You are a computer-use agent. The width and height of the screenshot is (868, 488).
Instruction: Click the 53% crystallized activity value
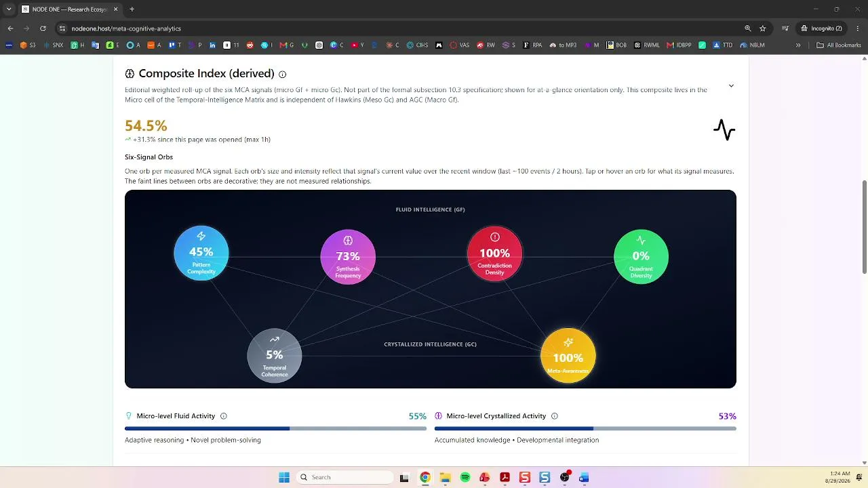[x=728, y=416]
